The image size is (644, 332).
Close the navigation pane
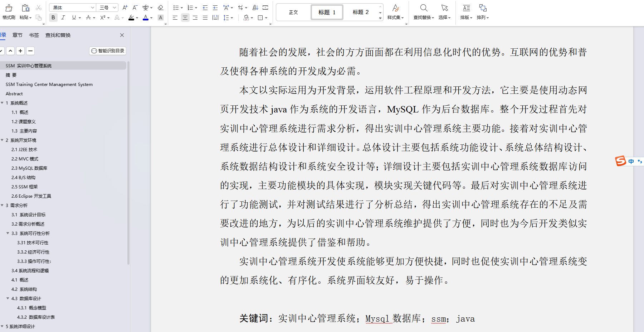pyautogui.click(x=122, y=35)
